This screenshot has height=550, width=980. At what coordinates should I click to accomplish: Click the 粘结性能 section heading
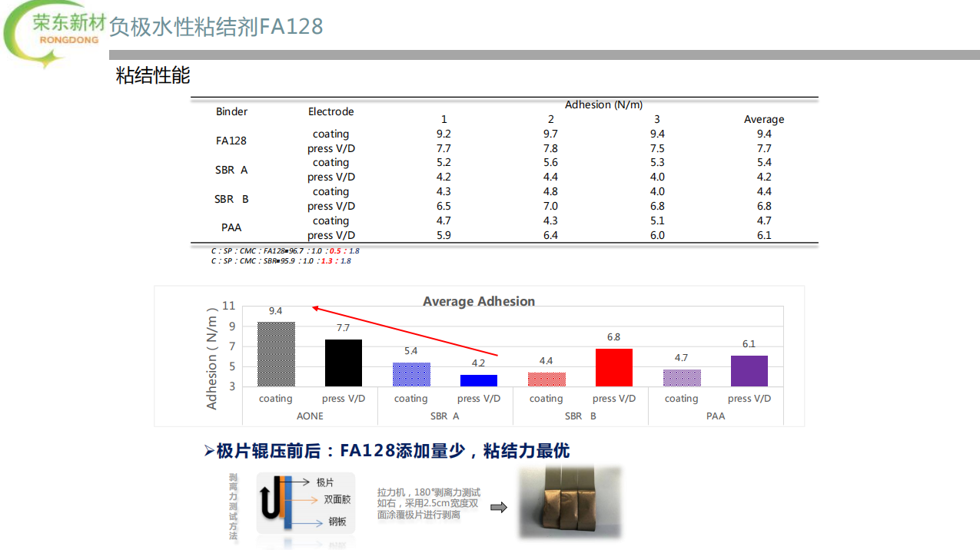coord(153,75)
